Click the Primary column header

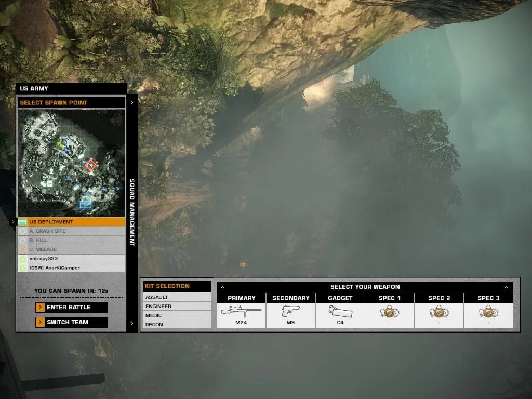[241, 298]
